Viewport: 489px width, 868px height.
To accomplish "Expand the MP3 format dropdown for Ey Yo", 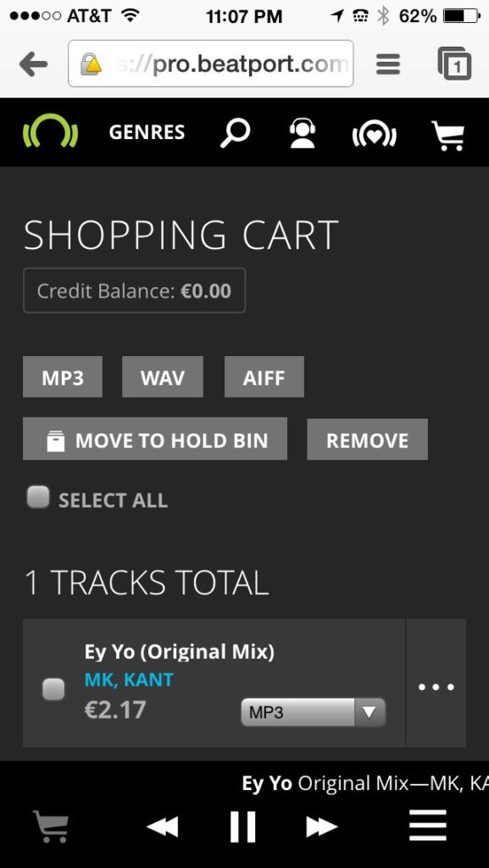I will click(313, 712).
